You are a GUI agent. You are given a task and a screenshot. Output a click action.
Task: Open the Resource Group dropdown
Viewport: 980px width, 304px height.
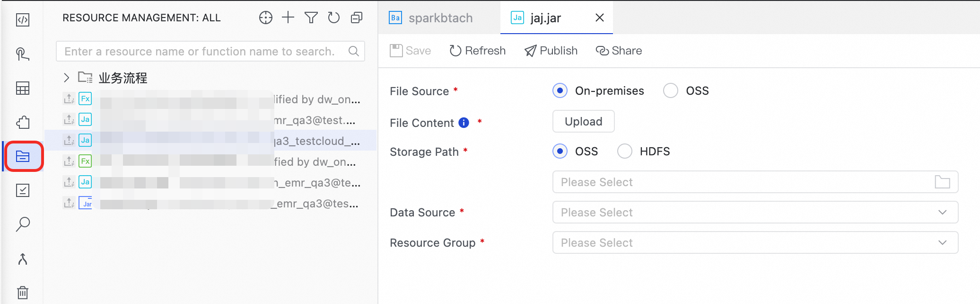click(755, 242)
